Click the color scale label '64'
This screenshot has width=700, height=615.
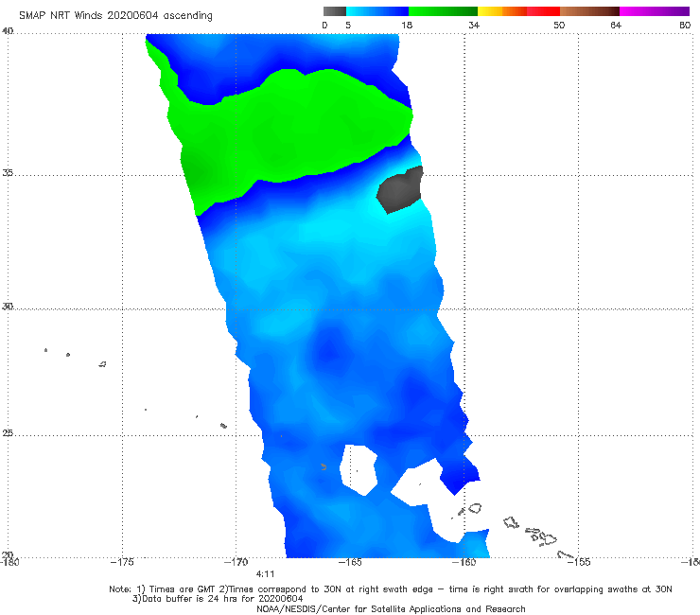[x=616, y=26]
